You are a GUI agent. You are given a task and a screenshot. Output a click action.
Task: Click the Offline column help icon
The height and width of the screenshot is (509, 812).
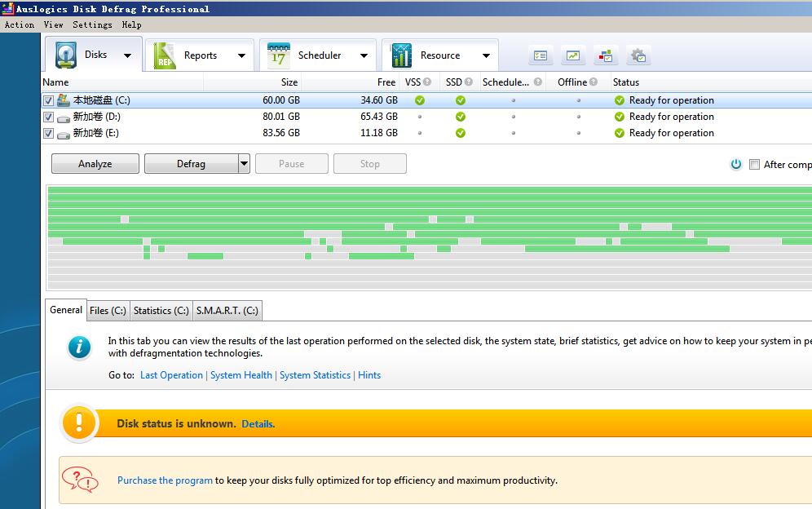(593, 82)
